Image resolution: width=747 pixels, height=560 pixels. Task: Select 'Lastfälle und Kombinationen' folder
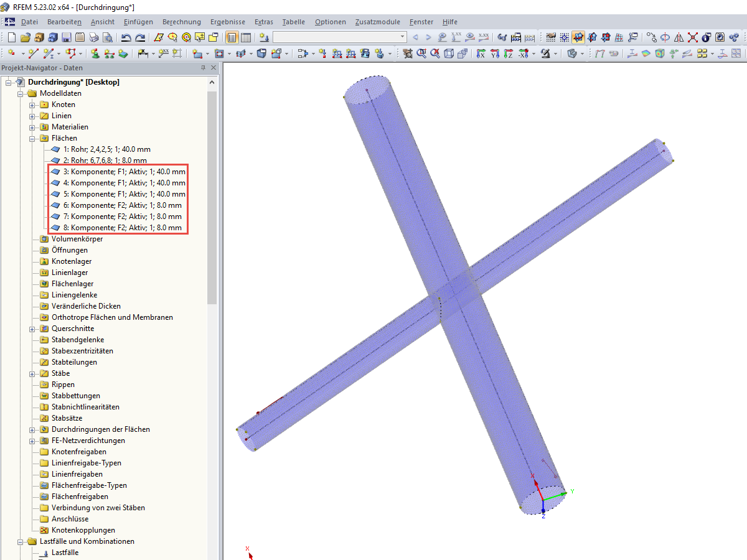[x=87, y=541]
